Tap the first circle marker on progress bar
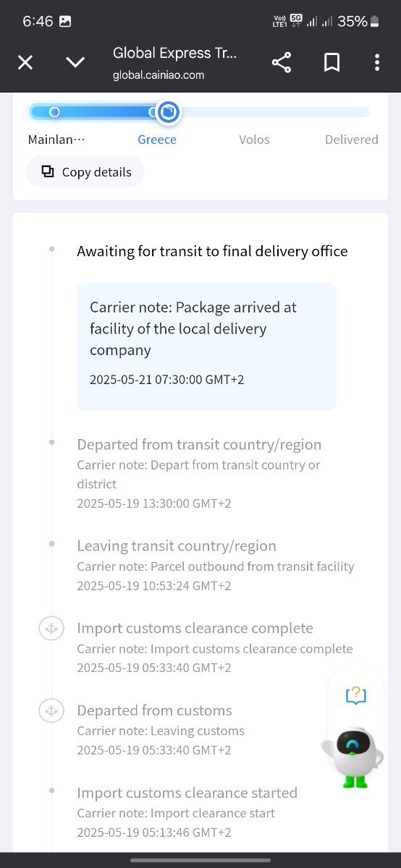Viewport: 401px width, 868px height. pos(54,112)
